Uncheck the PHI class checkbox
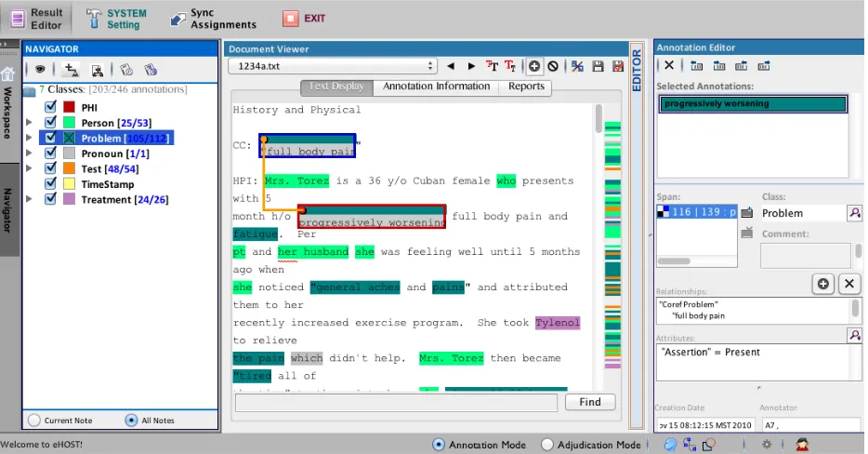The width and height of the screenshot is (868, 454). 50,106
